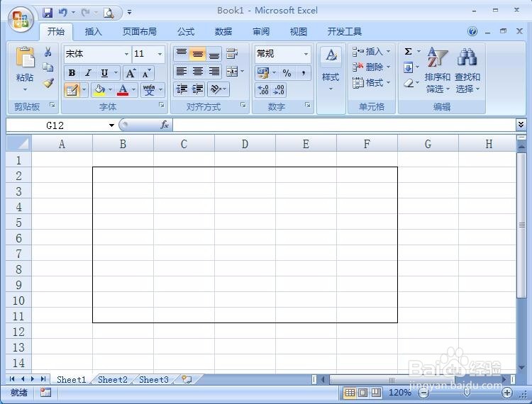Undo the last action
The image size is (532, 404).
coord(62,13)
